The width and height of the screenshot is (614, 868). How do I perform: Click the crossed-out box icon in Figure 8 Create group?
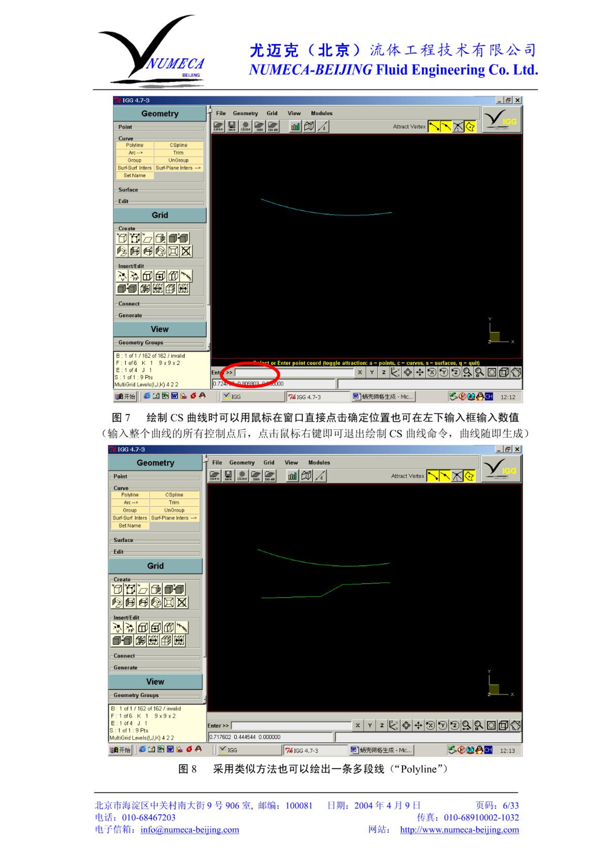click(x=182, y=602)
